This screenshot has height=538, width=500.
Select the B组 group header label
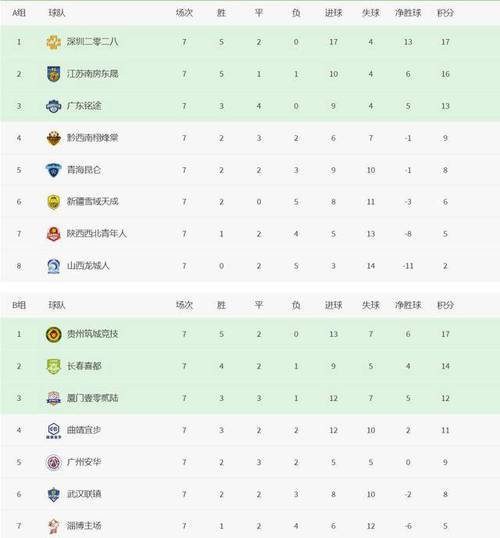click(x=19, y=305)
